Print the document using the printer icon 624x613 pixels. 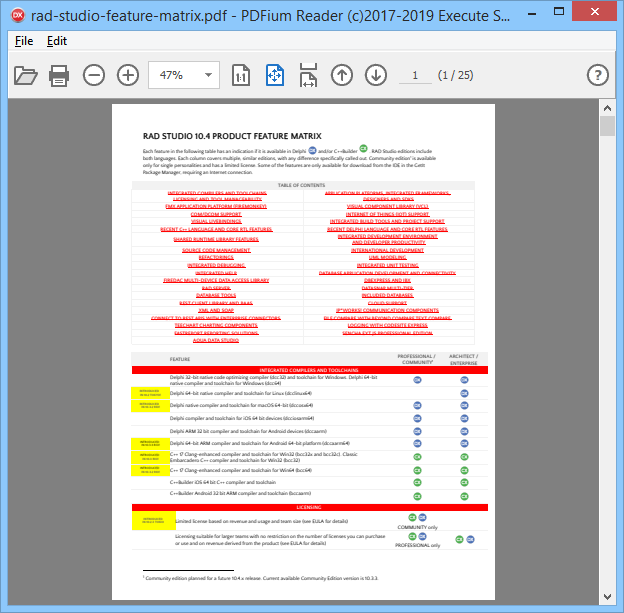(59, 75)
